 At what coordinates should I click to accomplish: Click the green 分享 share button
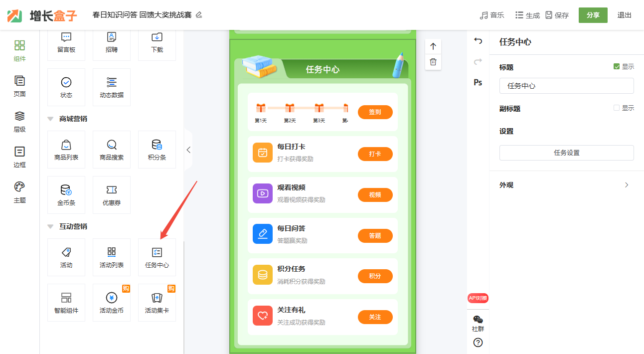(x=593, y=15)
